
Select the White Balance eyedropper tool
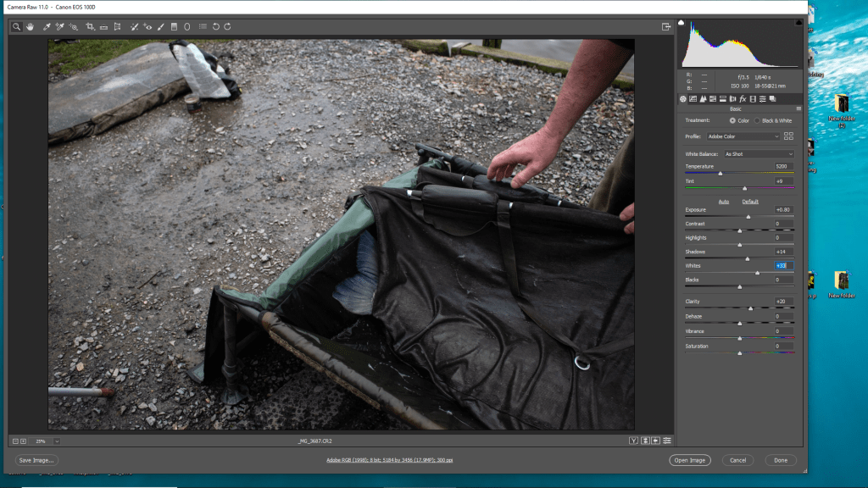(47, 27)
